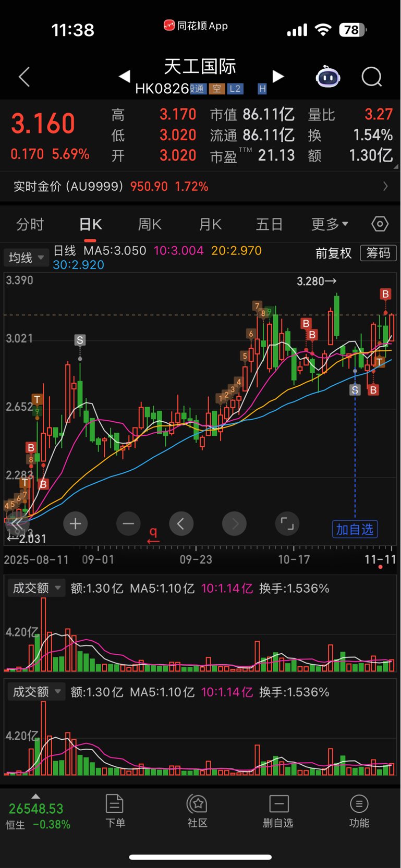Image resolution: width=401 pixels, height=868 pixels.
Task: Tap the 量比 value 3.27
Action: pos(379,114)
